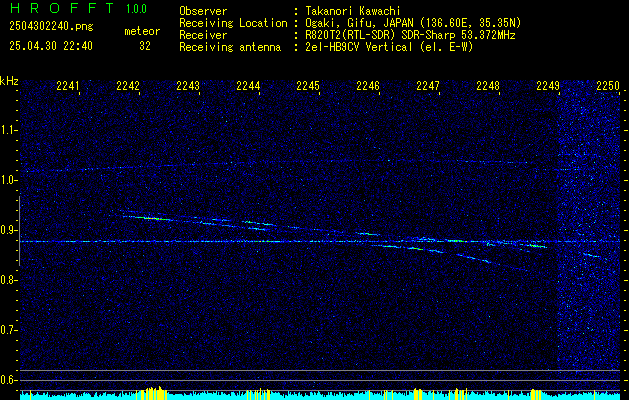Click the 0.8 kHz frequency label
This screenshot has height=400, width=629.
[8, 280]
